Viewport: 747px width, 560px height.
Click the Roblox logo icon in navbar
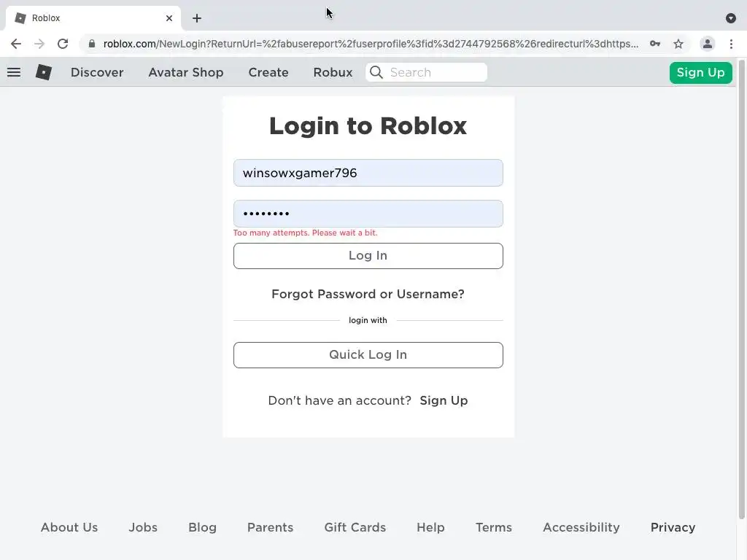(x=43, y=72)
